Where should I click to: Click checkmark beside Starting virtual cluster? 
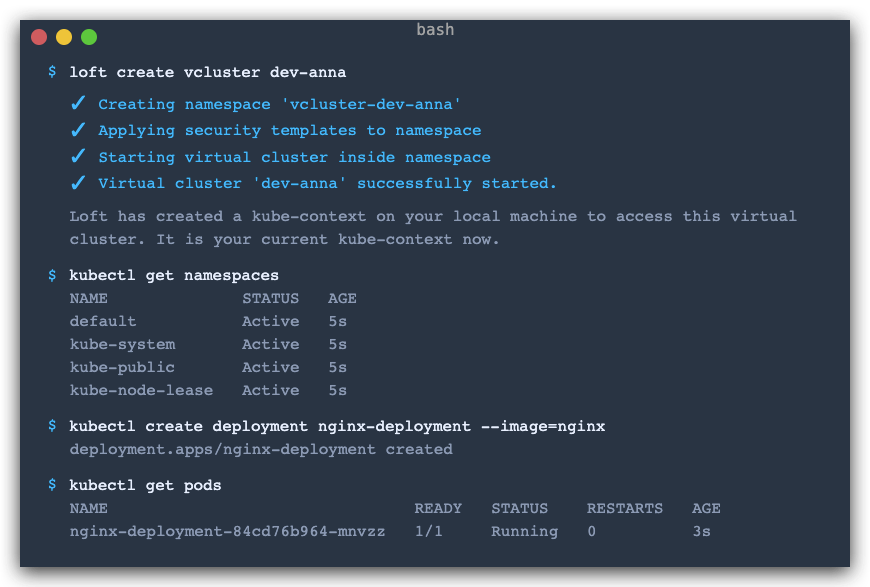coord(78,156)
